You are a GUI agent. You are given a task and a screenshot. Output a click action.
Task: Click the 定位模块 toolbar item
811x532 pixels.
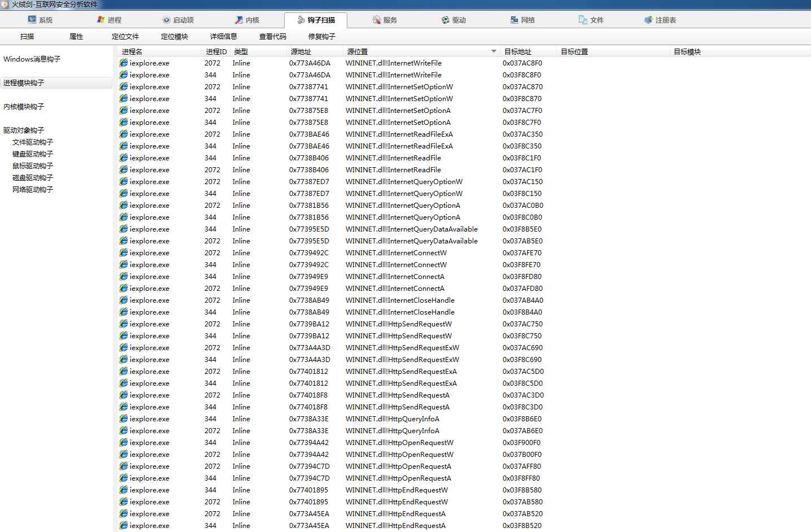pyautogui.click(x=175, y=37)
